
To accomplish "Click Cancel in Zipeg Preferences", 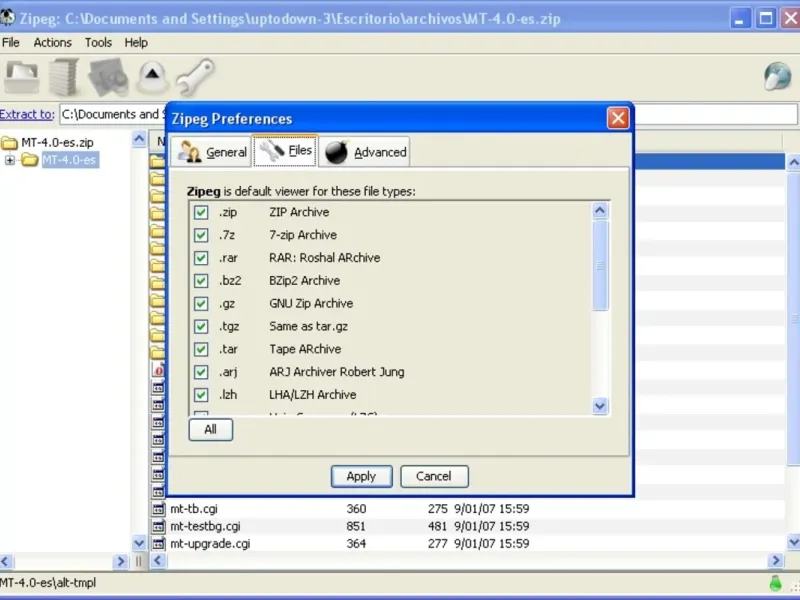I will pyautogui.click(x=434, y=476).
